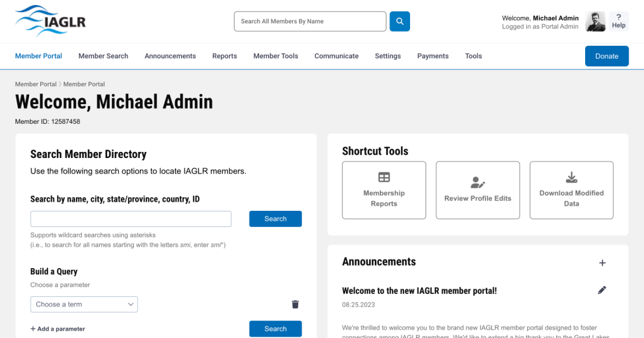Open the Reports menu
This screenshot has height=338, width=644.
pyautogui.click(x=225, y=56)
